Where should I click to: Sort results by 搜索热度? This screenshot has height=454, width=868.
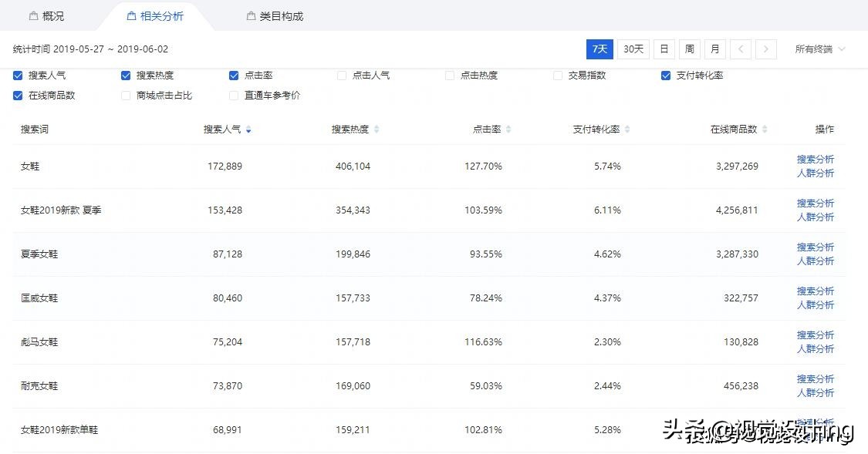377,129
